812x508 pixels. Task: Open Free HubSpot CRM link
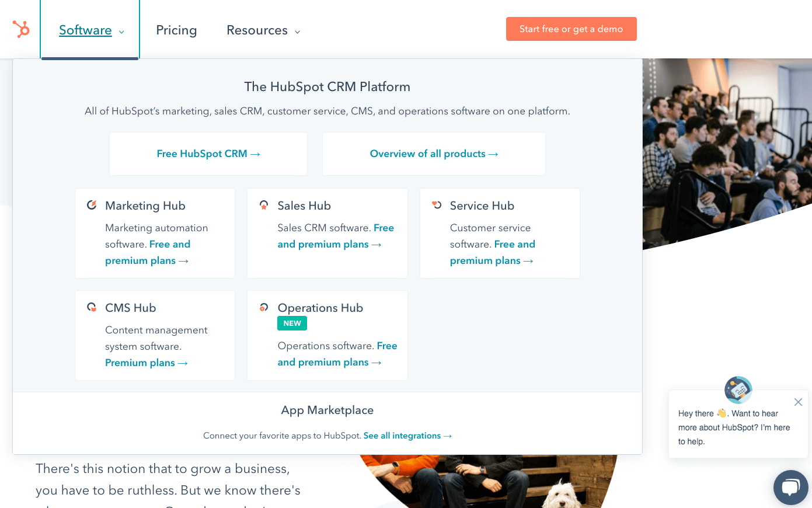point(208,154)
